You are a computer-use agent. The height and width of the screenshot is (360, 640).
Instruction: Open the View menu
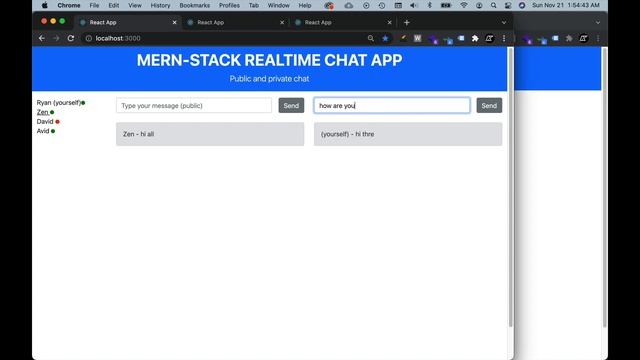pos(135,5)
